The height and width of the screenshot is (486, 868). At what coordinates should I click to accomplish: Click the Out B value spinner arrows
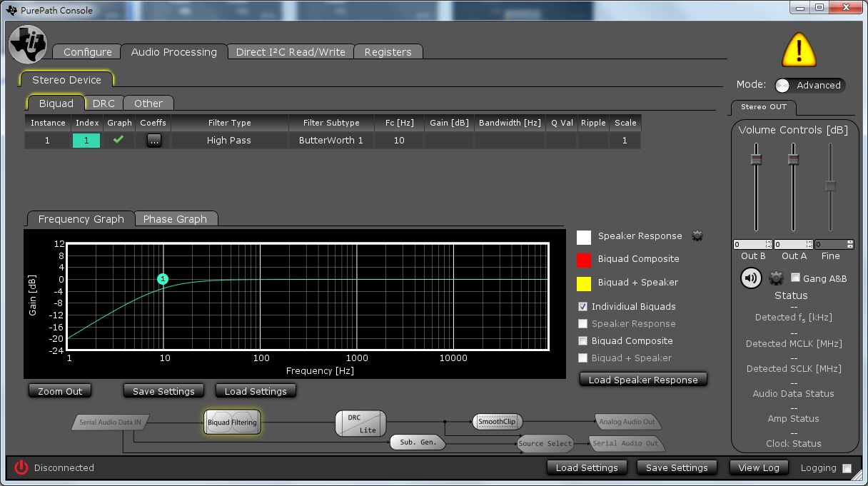pos(769,244)
